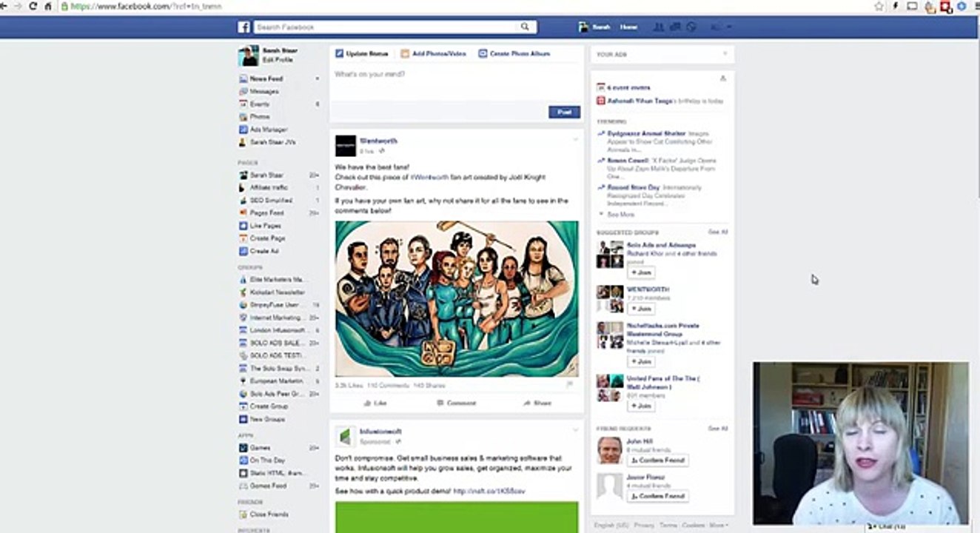Reload the page with browser refresh button

33,6
